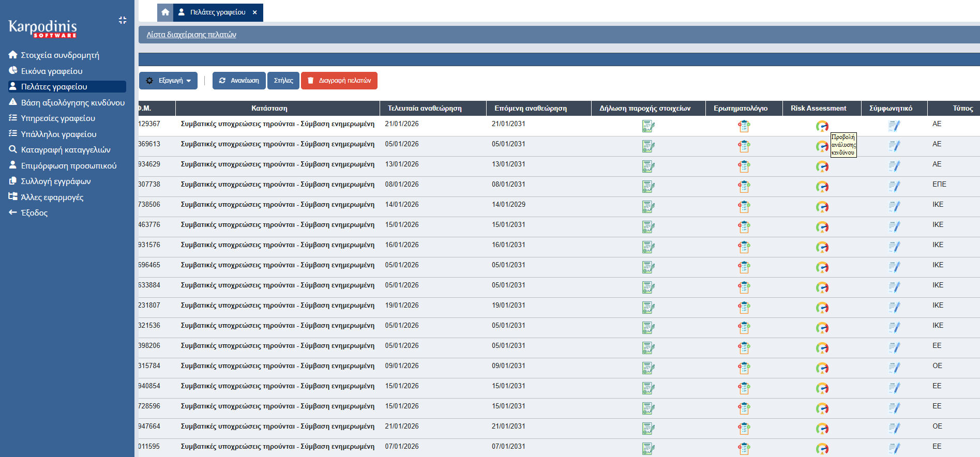
Task: Open questionnaire icon for client 231807
Action: point(744,308)
